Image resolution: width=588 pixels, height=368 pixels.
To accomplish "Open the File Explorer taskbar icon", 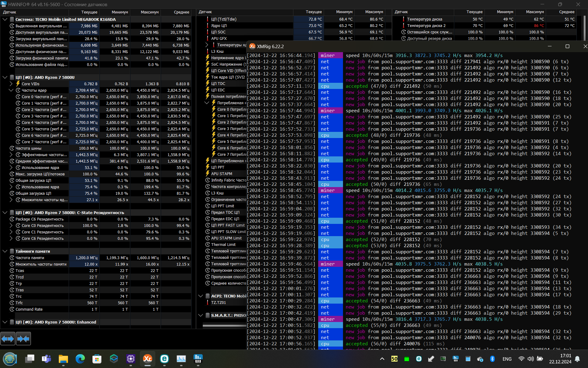I will (x=63, y=358).
